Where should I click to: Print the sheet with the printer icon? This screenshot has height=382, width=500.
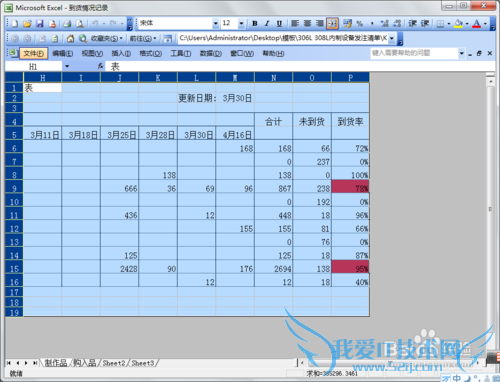pos(67,23)
